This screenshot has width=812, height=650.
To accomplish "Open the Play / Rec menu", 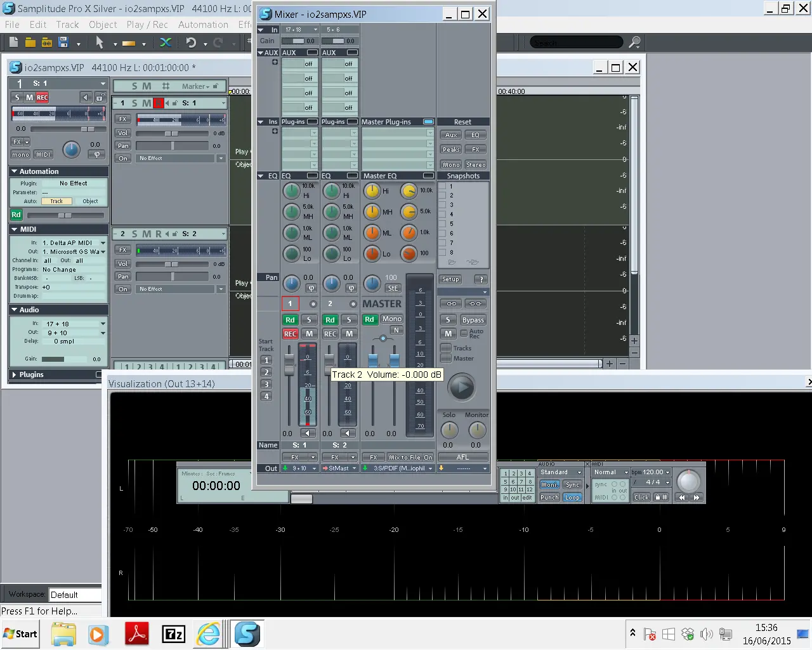I will pos(147,25).
